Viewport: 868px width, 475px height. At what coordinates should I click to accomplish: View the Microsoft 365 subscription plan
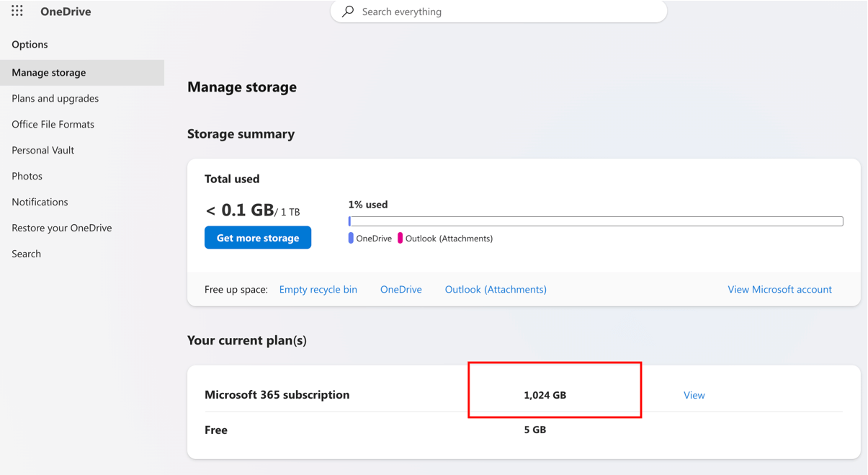click(694, 395)
